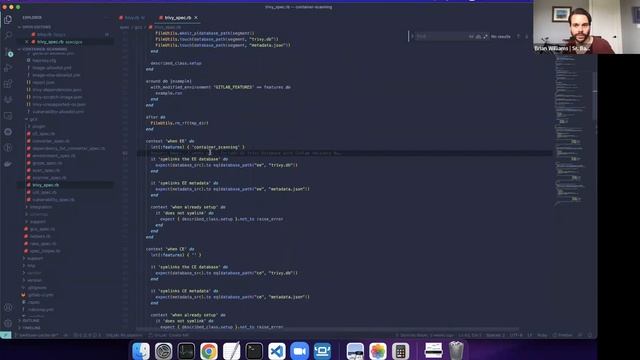Click the line context 'when CE' do
640x360 pixels.
pos(170,249)
